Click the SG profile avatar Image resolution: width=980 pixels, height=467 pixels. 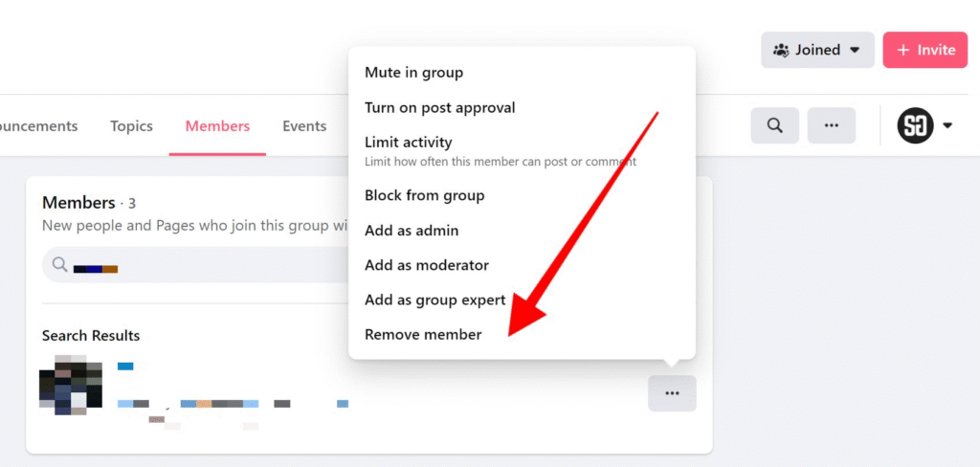click(x=915, y=125)
